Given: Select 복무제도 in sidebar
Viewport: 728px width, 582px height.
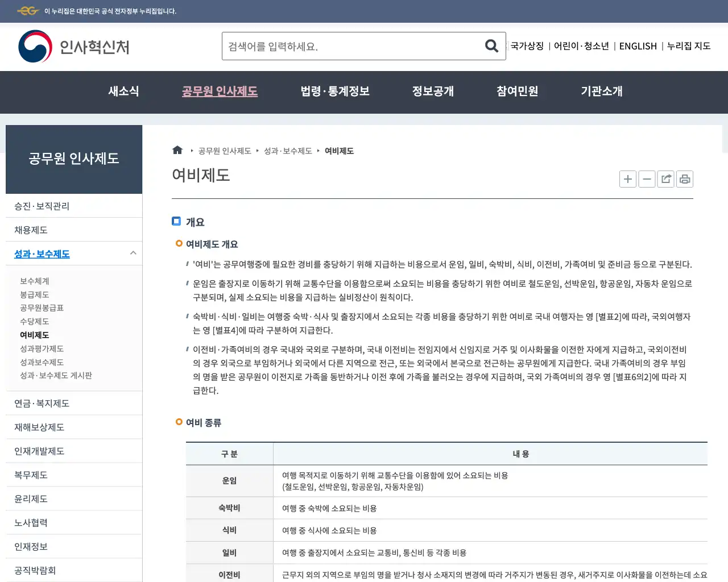Looking at the screenshot, I should click(x=74, y=475).
